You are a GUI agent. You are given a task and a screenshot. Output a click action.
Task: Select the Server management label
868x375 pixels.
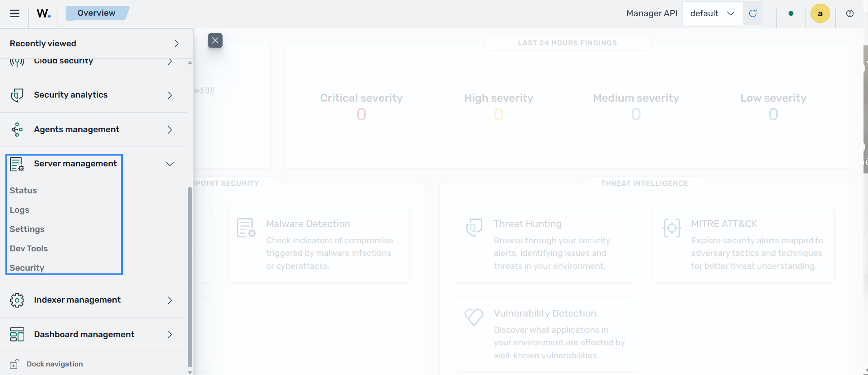[76, 164]
